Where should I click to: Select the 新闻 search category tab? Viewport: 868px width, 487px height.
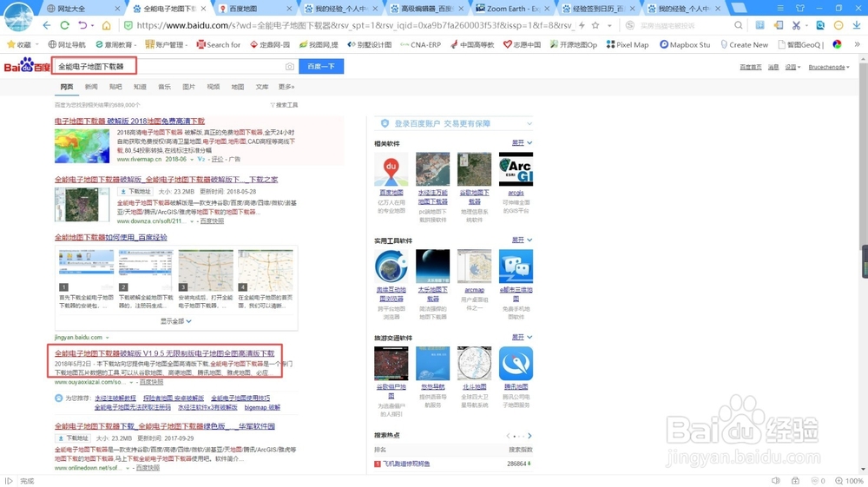pos(91,87)
